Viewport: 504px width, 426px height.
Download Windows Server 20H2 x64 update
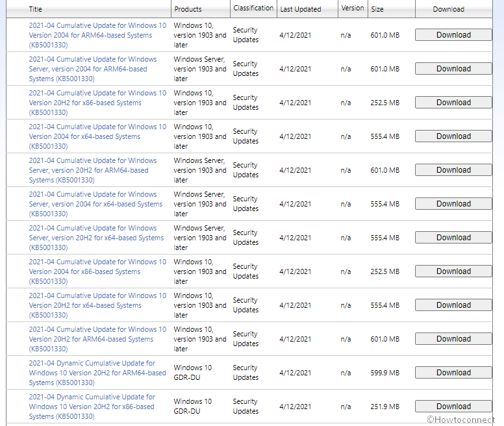click(453, 238)
